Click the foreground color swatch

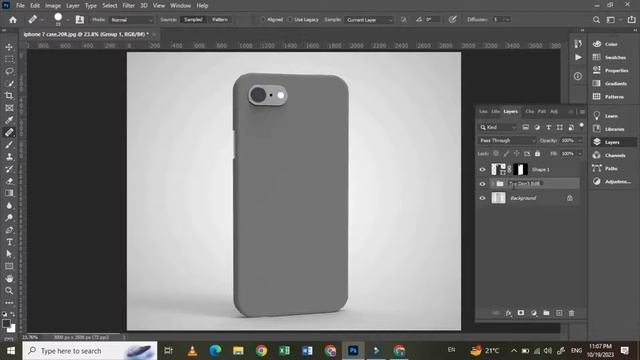pos(6,324)
